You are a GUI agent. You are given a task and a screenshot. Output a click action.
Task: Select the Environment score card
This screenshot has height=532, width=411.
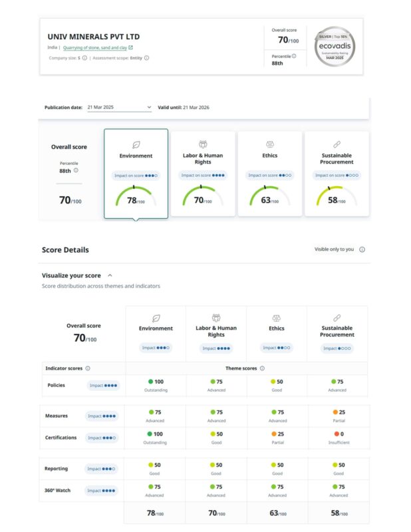pos(136,174)
